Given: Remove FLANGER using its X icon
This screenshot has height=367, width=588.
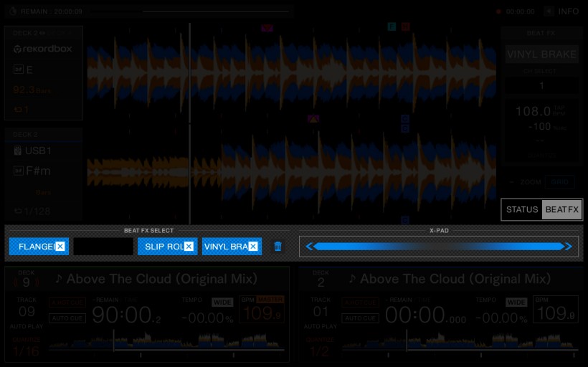Looking at the screenshot, I should [x=60, y=247].
